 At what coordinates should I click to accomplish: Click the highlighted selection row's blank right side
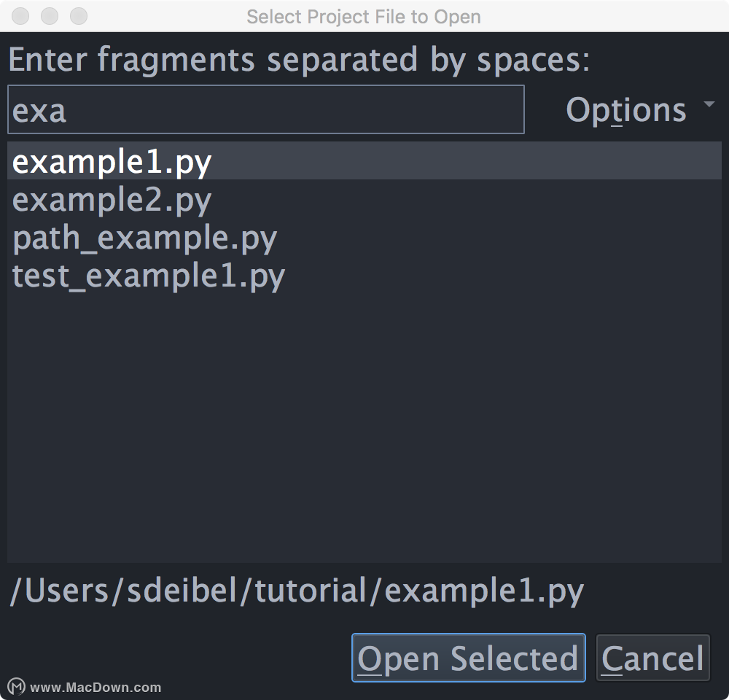465,161
